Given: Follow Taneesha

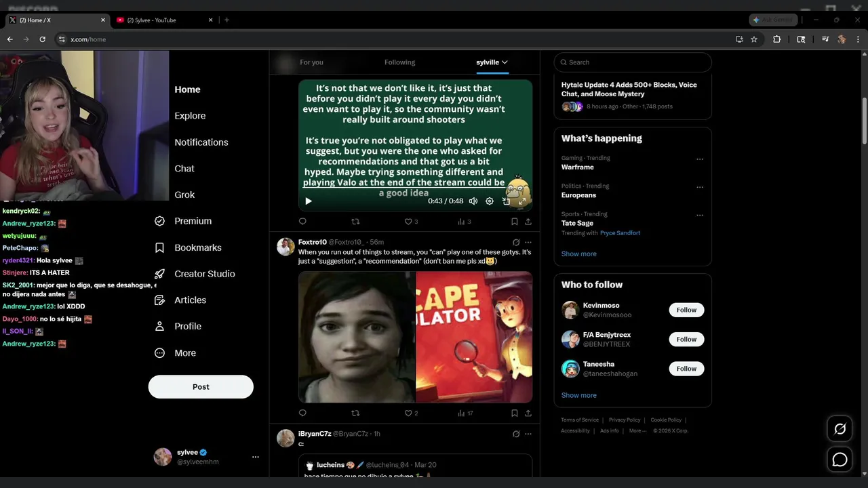Looking at the screenshot, I should coord(686,369).
